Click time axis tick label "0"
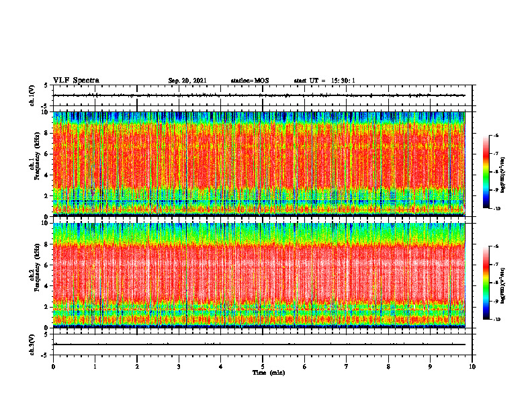 point(53,367)
